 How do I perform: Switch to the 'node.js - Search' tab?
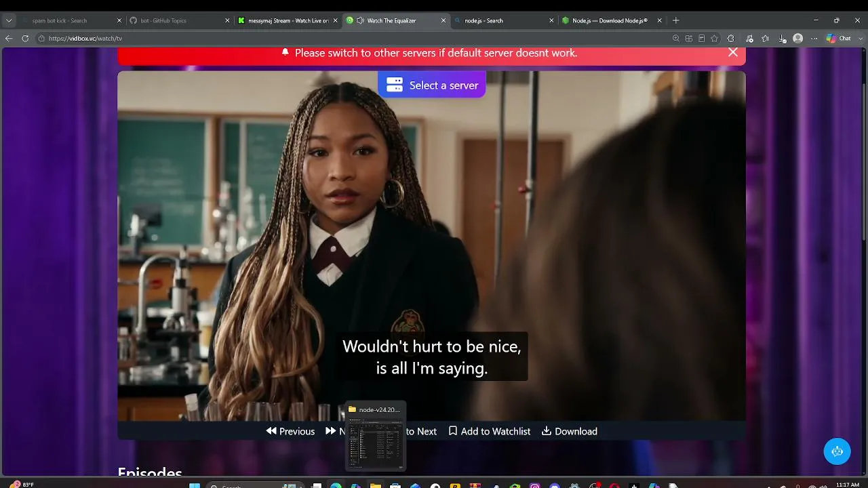(503, 20)
